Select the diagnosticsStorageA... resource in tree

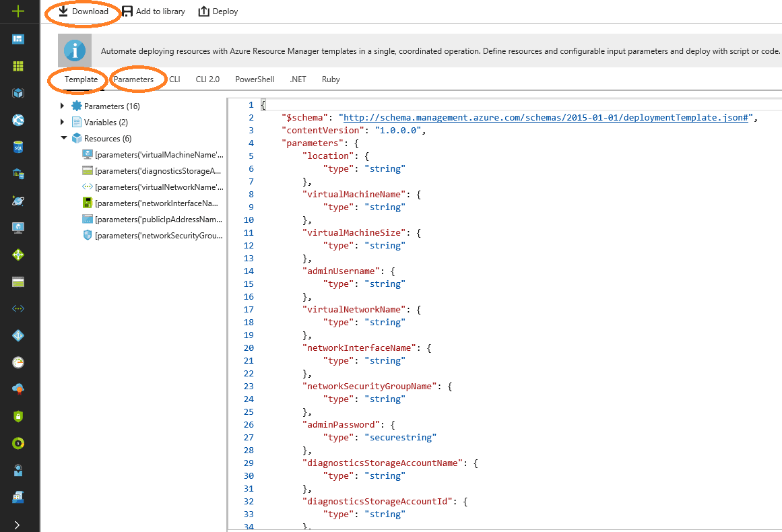(x=152, y=171)
